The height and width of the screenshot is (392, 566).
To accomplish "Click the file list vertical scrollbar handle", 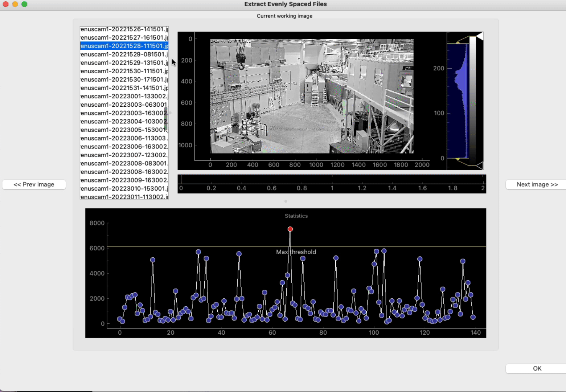I will (166, 118).
